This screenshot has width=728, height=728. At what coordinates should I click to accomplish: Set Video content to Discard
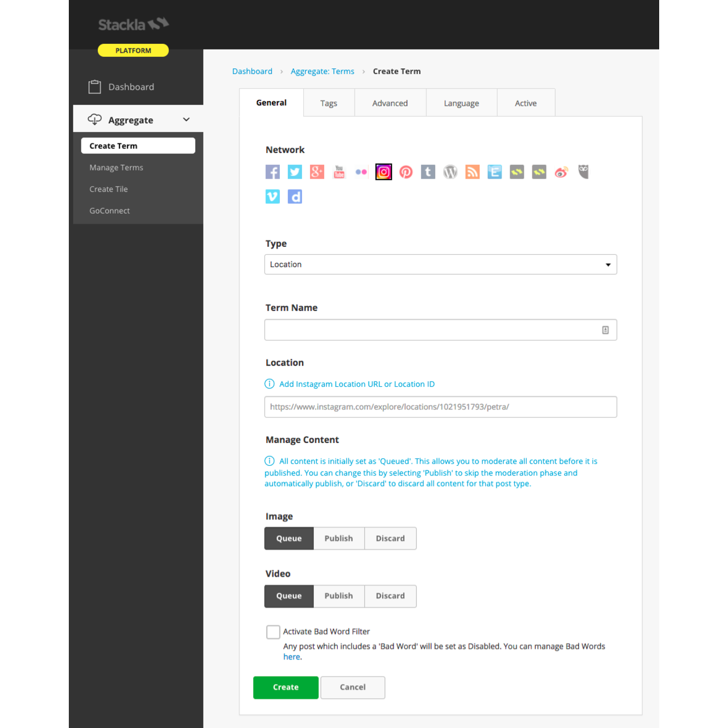pos(390,596)
